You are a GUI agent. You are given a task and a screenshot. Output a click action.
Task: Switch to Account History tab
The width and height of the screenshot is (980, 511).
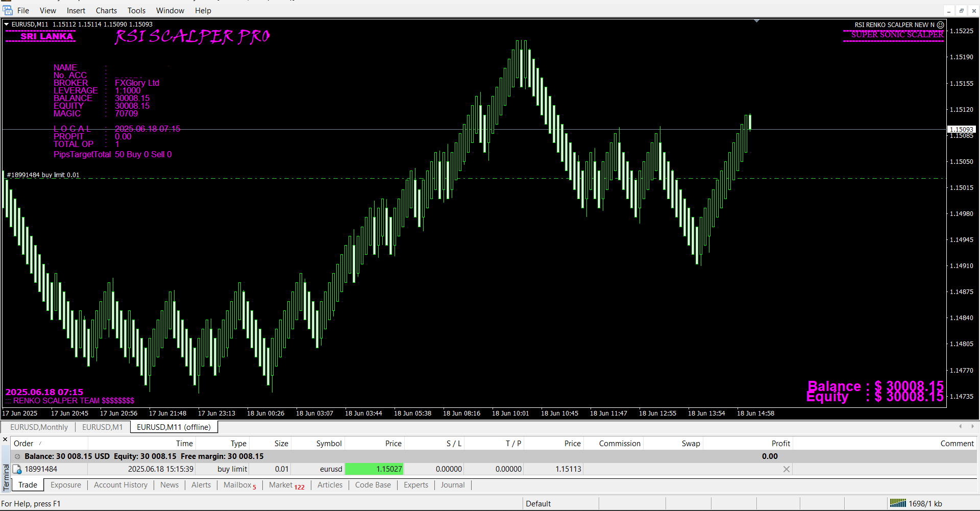120,485
